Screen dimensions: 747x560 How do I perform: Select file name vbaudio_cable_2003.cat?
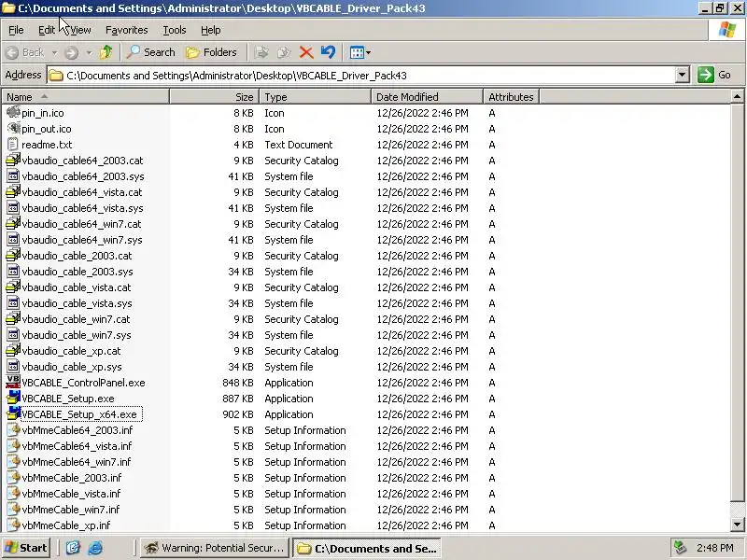click(77, 256)
